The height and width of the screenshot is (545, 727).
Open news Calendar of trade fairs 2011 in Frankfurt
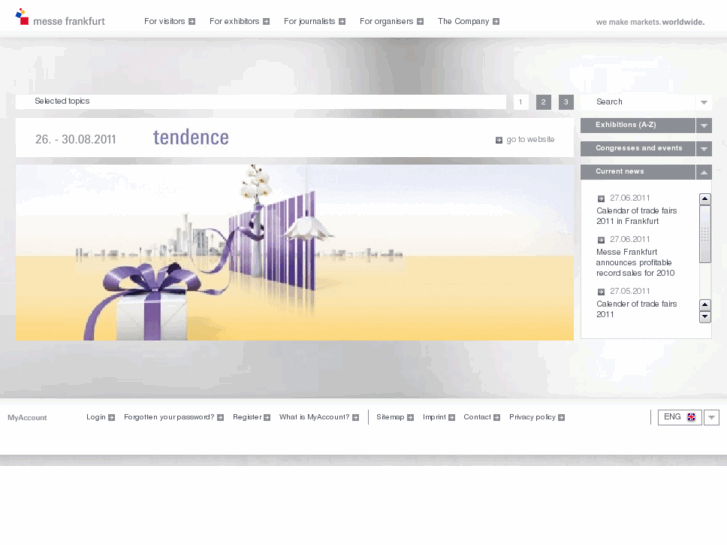click(637, 216)
